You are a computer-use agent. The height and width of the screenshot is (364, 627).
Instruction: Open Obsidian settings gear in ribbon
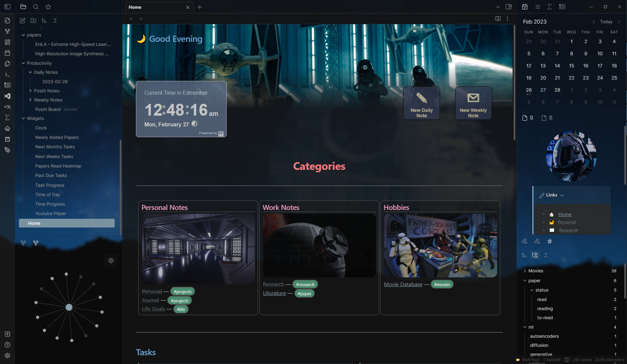coord(7,356)
